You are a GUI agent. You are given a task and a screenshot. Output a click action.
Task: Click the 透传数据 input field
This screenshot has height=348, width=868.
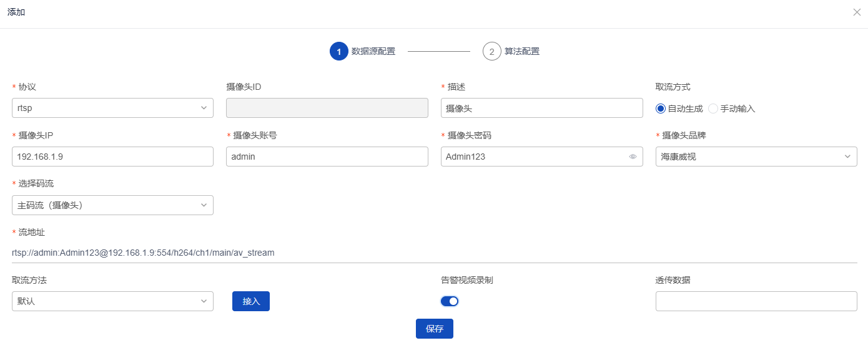tap(756, 301)
